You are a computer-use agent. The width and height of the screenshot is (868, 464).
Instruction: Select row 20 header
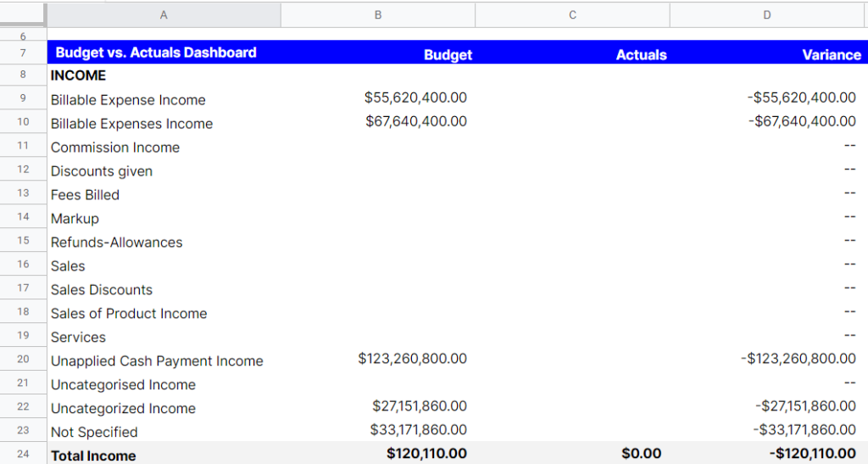point(23,360)
